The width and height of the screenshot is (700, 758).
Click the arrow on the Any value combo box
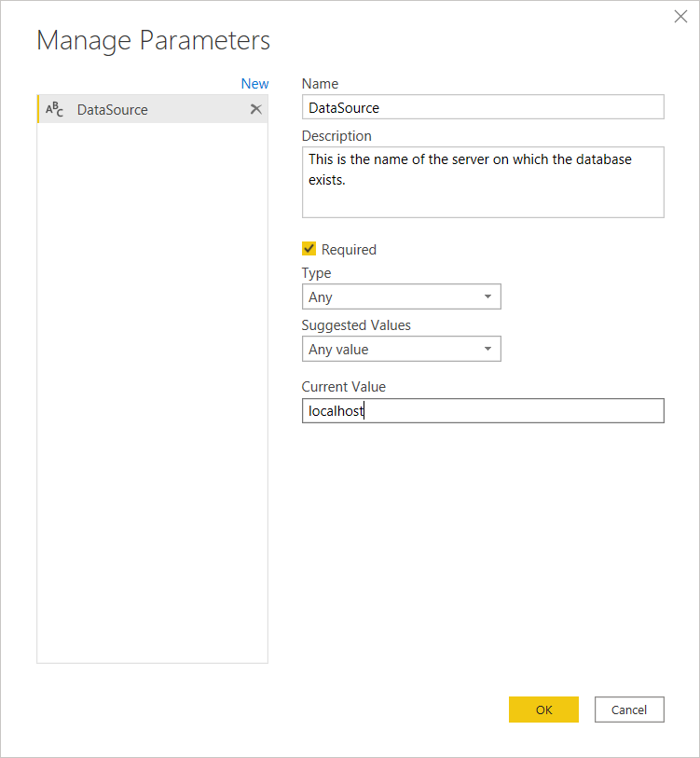[x=487, y=350]
